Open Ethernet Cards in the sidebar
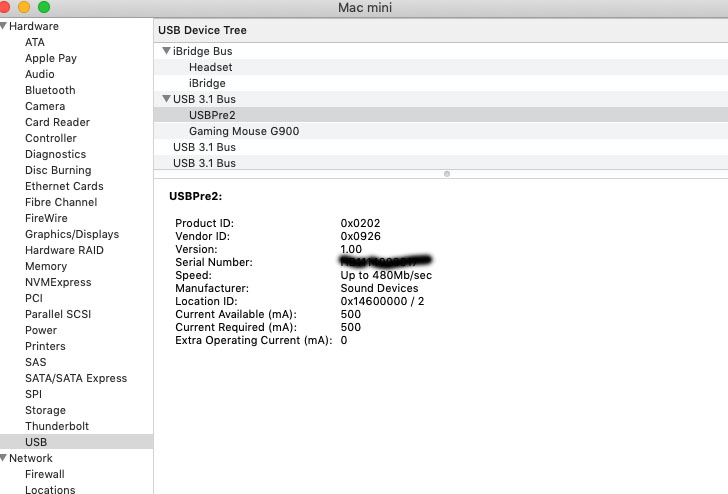This screenshot has height=494, width=728. coord(64,186)
